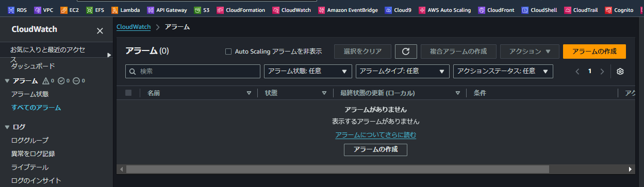Open table preferences gear icon

click(620, 72)
